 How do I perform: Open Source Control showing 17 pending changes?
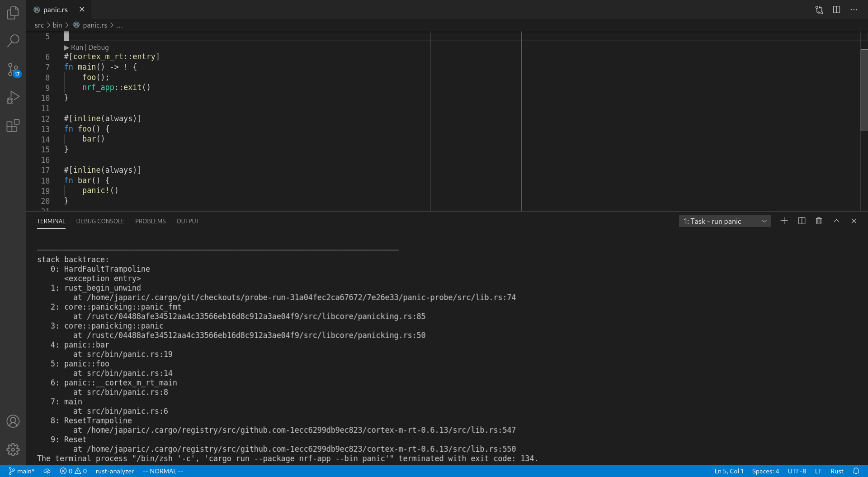(x=13, y=69)
